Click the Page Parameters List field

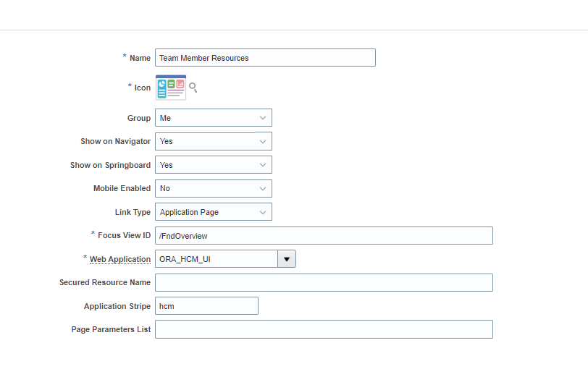[x=324, y=329]
